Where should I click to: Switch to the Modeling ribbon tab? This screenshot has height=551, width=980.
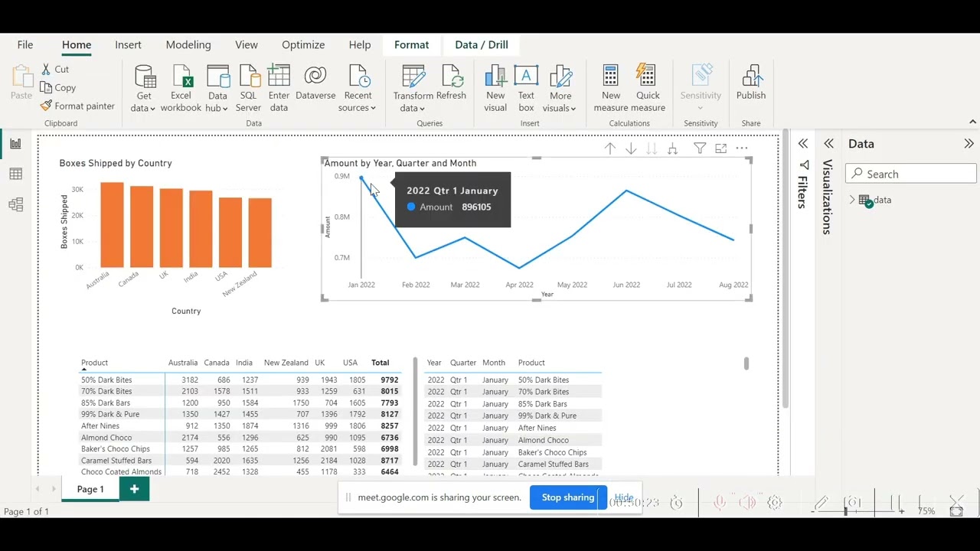click(188, 44)
